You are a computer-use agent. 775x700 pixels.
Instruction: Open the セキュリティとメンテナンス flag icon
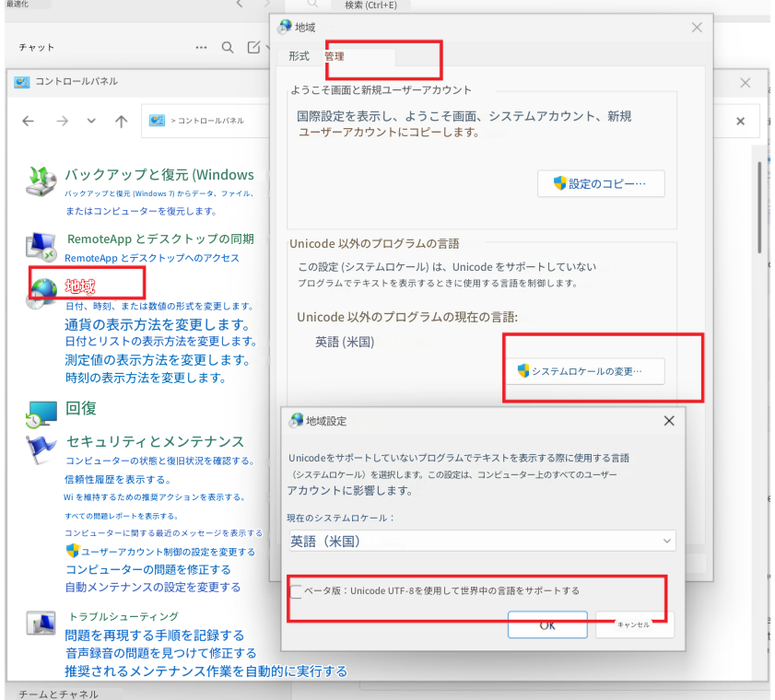41,449
